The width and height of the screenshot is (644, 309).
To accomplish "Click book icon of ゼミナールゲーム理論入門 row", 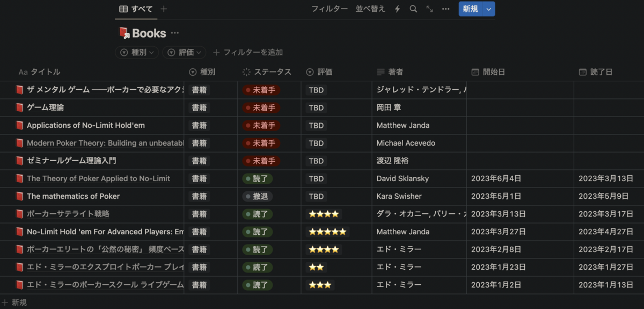I will click(20, 161).
